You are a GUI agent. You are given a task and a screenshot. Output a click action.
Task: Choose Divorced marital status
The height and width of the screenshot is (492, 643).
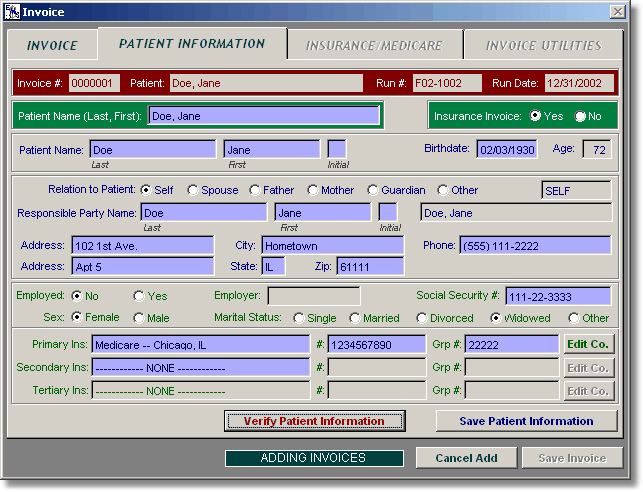coord(421,318)
